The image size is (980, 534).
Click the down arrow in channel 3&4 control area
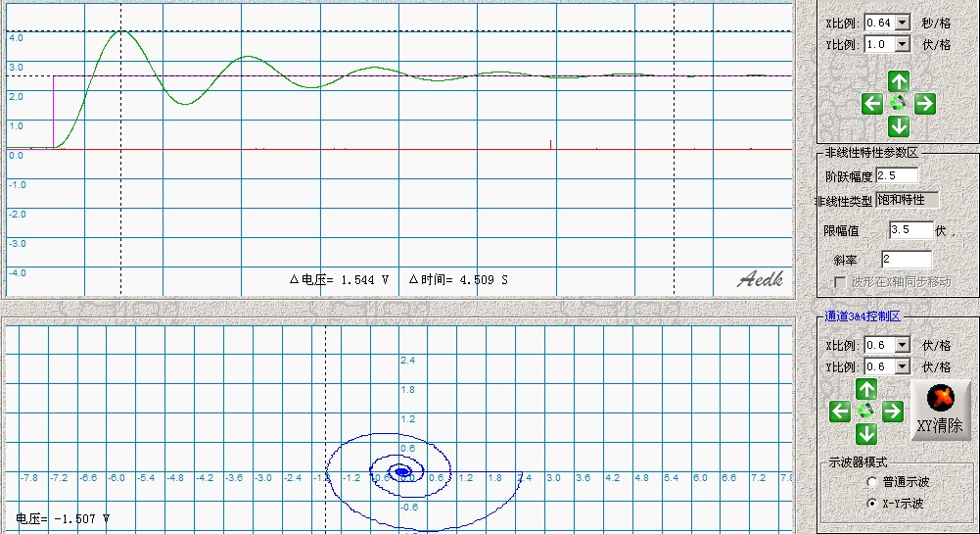(x=866, y=434)
